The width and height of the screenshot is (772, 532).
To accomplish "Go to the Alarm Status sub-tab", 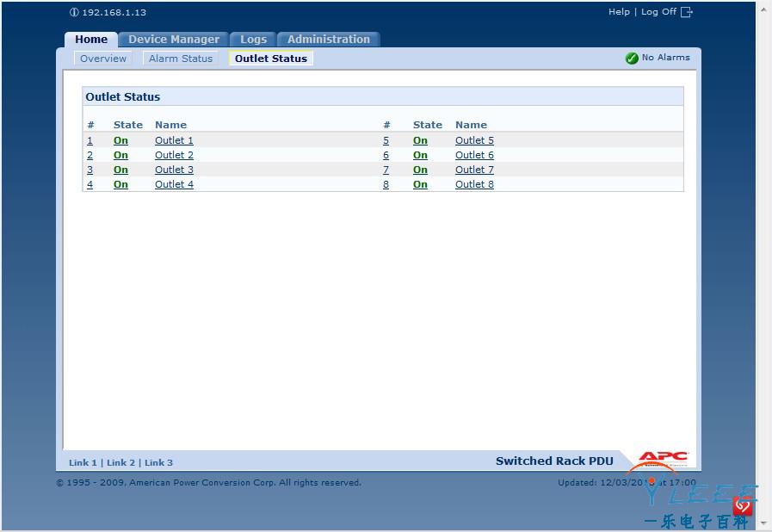I will tap(180, 59).
